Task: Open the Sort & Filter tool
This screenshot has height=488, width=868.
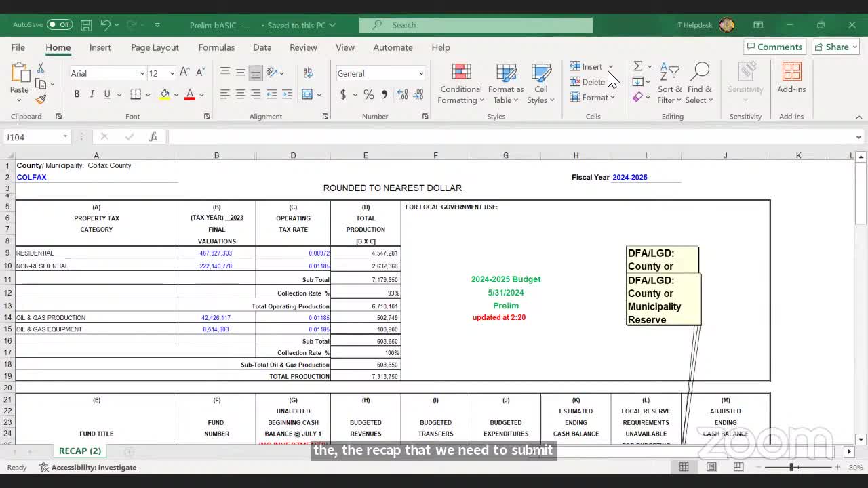Action: pyautogui.click(x=669, y=84)
